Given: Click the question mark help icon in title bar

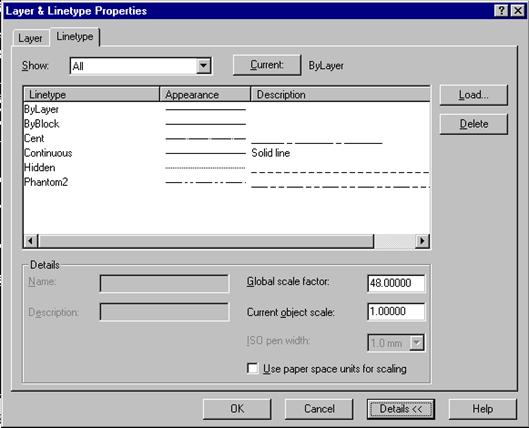Looking at the screenshot, I should (x=501, y=11).
